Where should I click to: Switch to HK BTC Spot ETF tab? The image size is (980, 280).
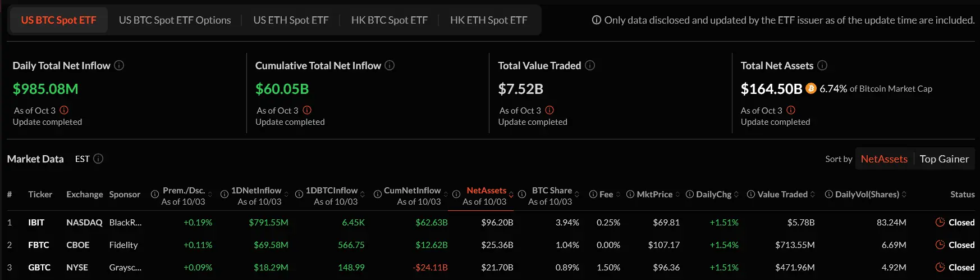pos(389,20)
